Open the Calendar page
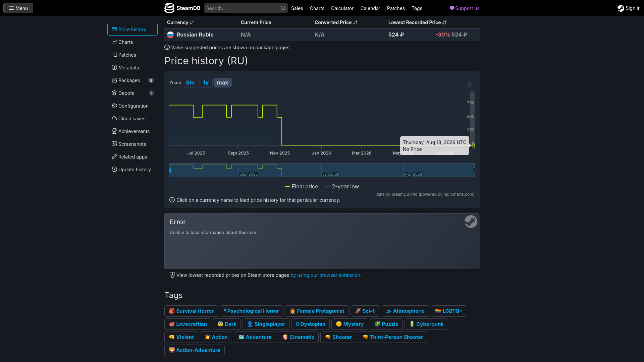The image size is (644, 362). point(370,8)
